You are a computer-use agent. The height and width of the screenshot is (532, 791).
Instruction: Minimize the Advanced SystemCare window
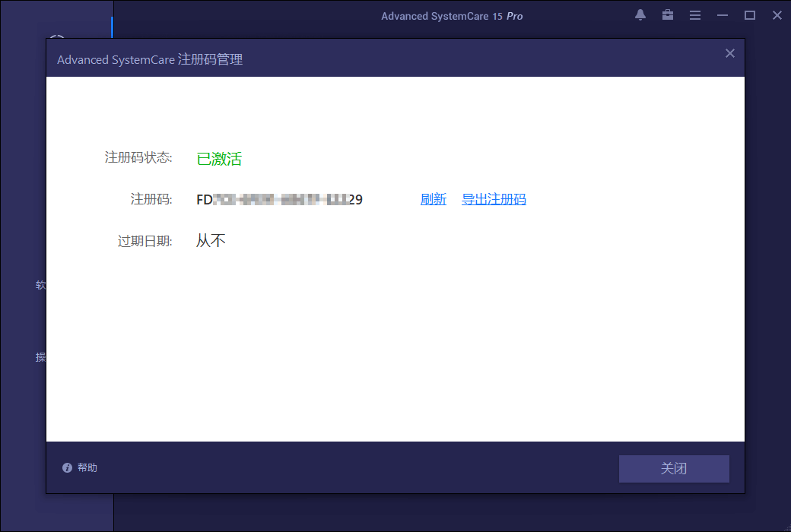pyautogui.click(x=723, y=16)
